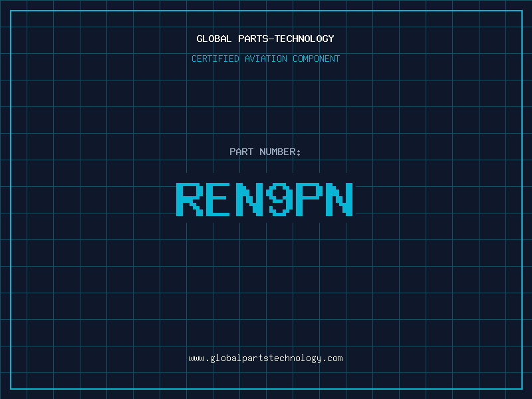Select the part number REN9PN
The height and width of the screenshot is (399, 532).
[x=265, y=199]
